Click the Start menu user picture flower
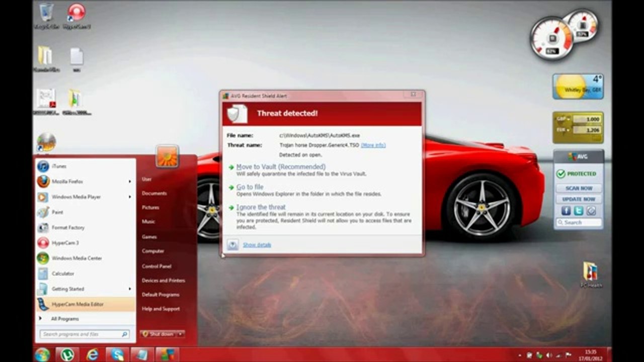The image size is (644, 362). pos(167,156)
